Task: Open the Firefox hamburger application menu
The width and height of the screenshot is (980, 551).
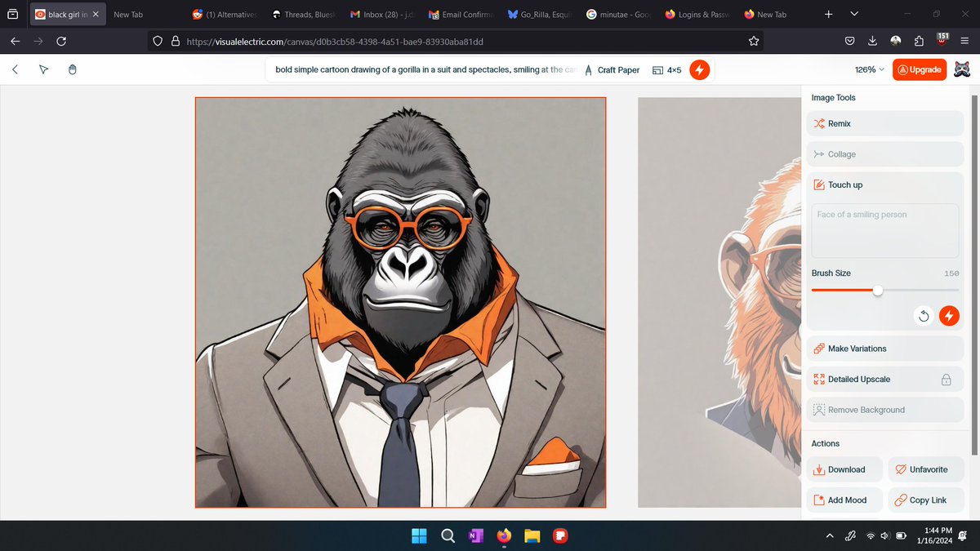Action: [x=965, y=41]
